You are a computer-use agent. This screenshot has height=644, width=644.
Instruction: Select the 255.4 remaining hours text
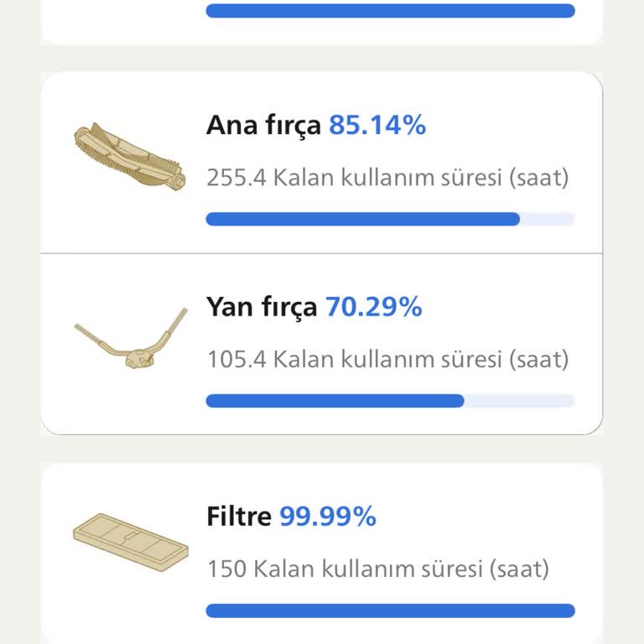pos(387,178)
